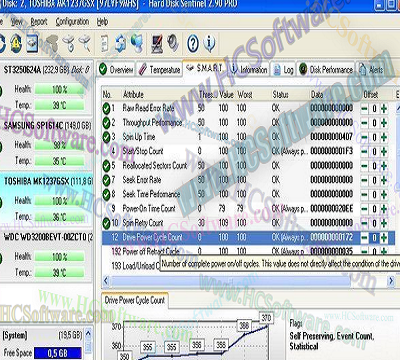Switch to the Alerts tab
400x360 pixels.
pos(372,70)
